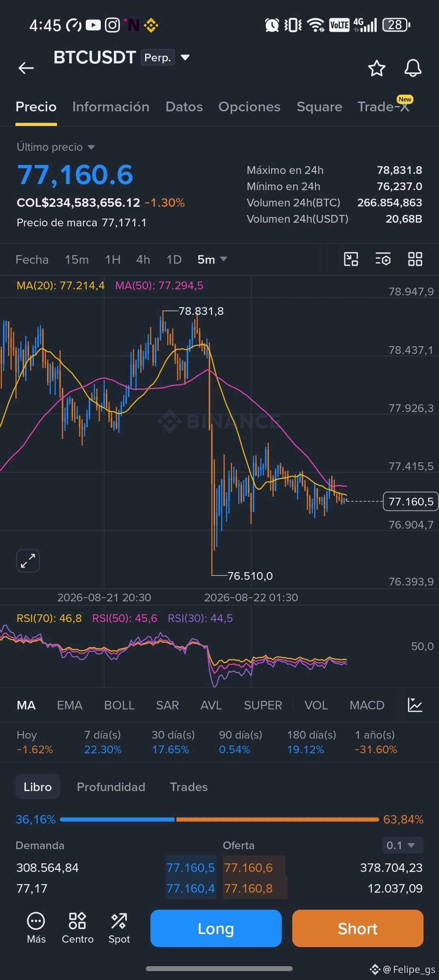Image resolution: width=439 pixels, height=980 pixels.
Task: Tap the Binance notification icon in status bar
Action: (151, 25)
